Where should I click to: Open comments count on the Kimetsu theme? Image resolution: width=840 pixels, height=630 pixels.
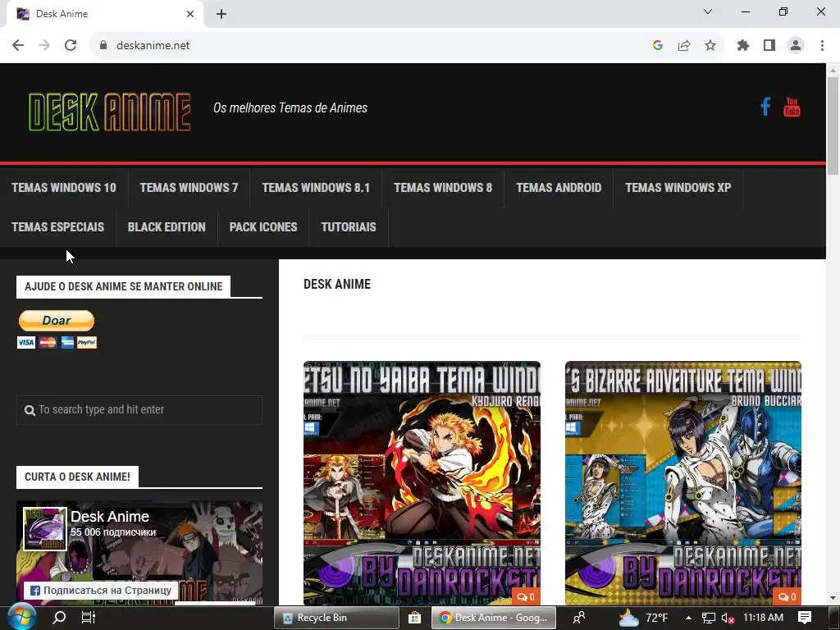click(x=526, y=597)
